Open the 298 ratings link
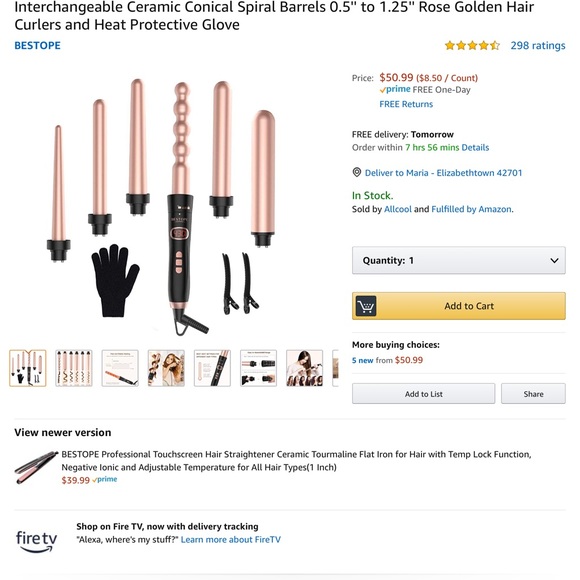The image size is (580, 580). tap(538, 45)
